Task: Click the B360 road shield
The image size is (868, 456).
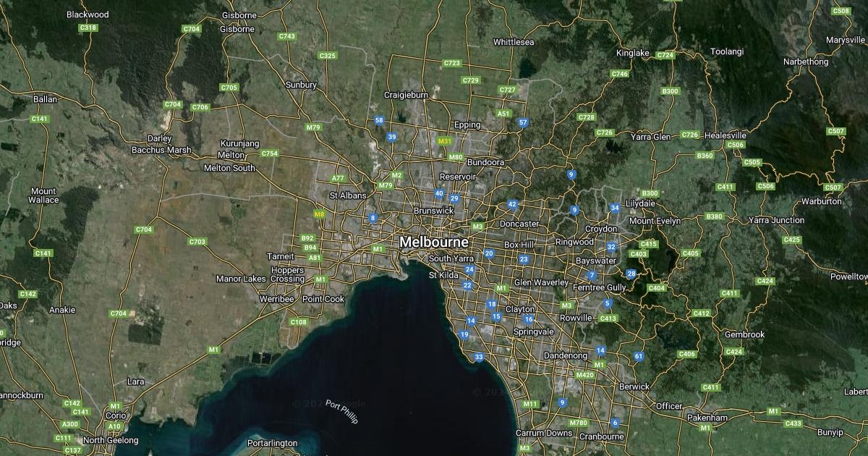Action: [x=705, y=156]
